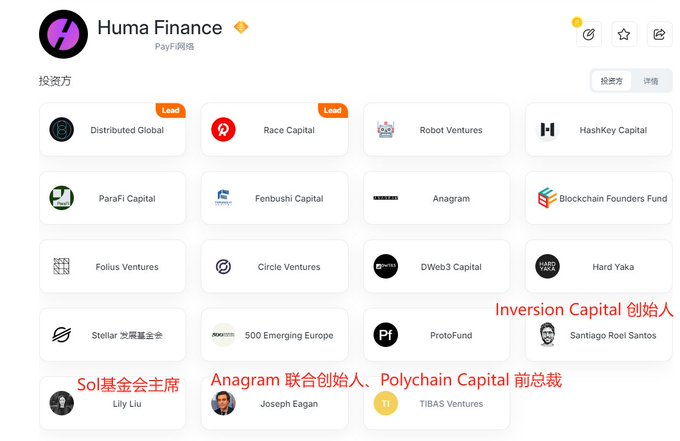Image resolution: width=680 pixels, height=441 pixels.
Task: Switch to the 投资方 tab
Action: click(x=611, y=81)
